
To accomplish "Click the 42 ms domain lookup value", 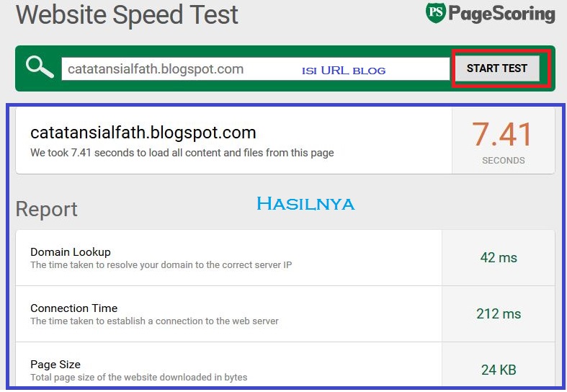I will pyautogui.click(x=499, y=258).
